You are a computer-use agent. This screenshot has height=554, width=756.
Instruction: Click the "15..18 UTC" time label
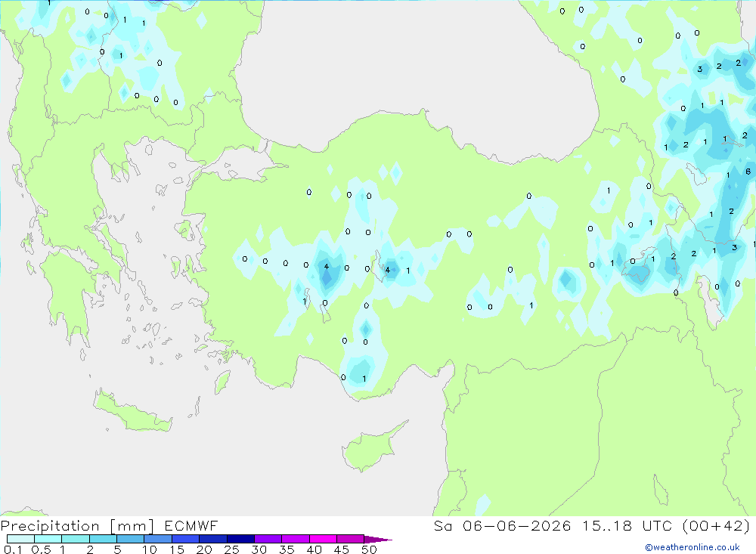[x=627, y=525]
